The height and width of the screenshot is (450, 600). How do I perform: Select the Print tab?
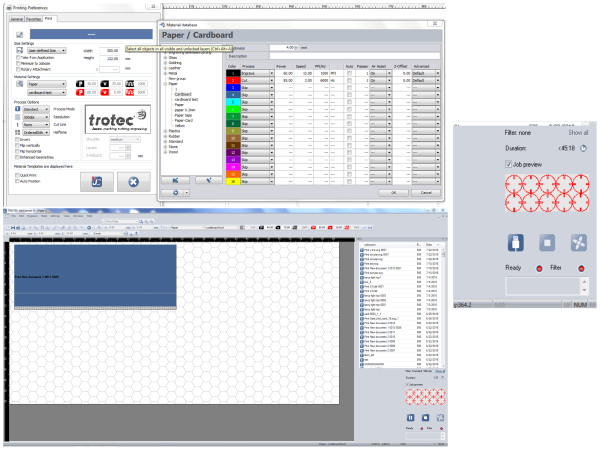pos(49,18)
